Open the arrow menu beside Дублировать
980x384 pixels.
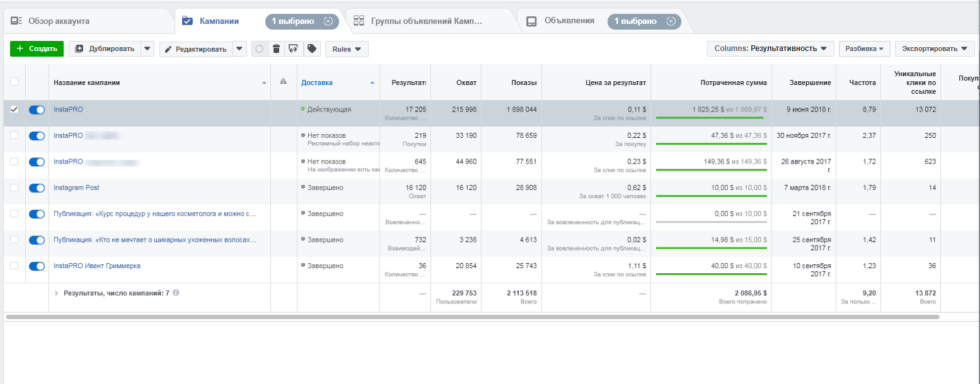(x=147, y=48)
